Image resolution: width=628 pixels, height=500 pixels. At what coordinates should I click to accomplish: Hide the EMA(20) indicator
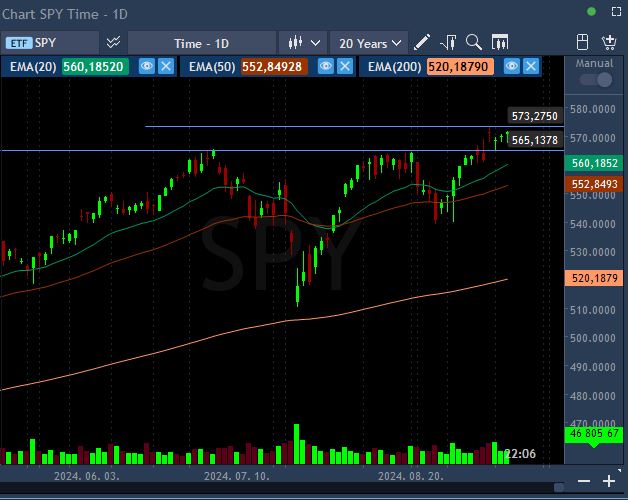(147, 66)
